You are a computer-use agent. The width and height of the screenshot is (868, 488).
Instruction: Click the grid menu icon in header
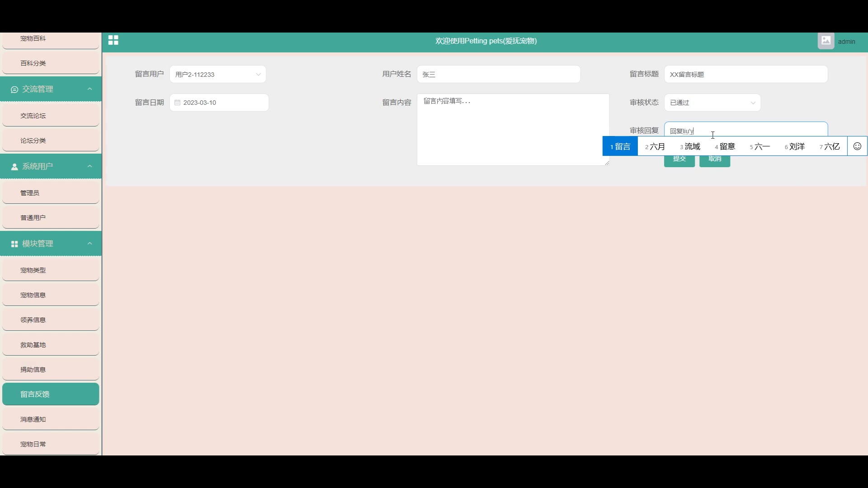click(x=113, y=41)
